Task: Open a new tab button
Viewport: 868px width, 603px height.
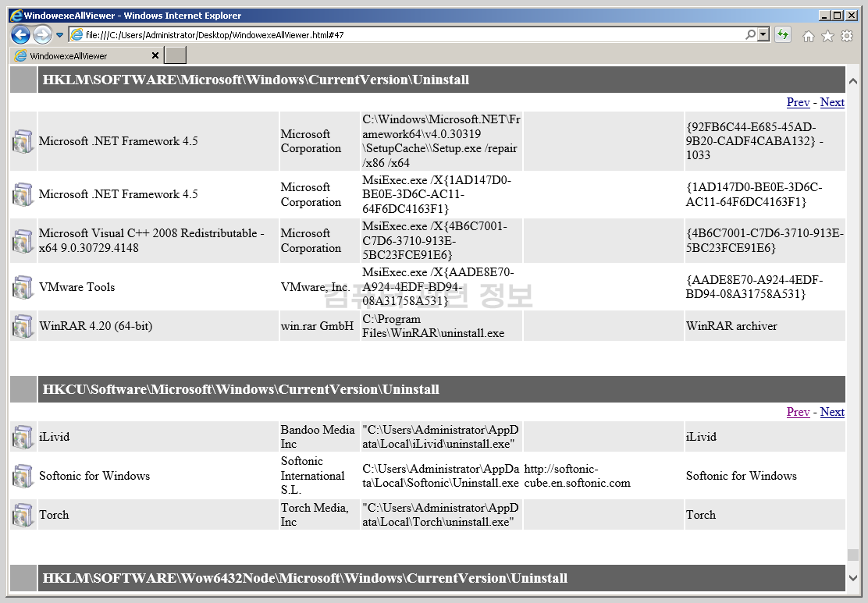Action: [x=176, y=55]
